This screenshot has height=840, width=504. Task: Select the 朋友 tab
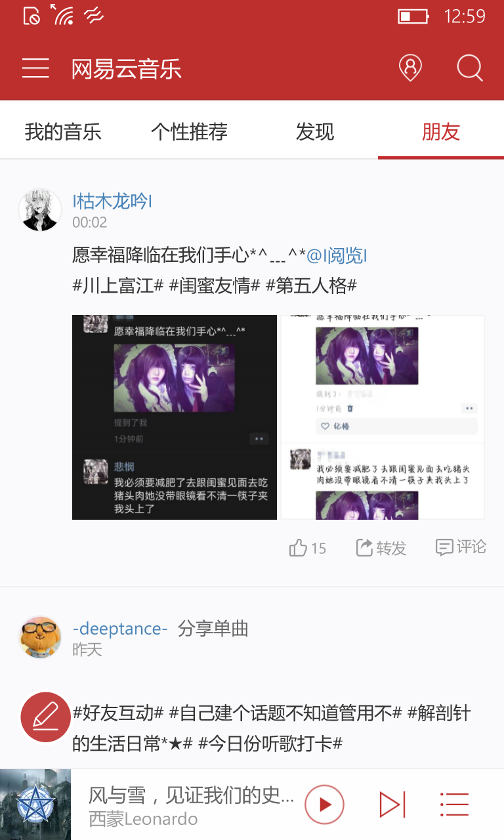point(441,132)
